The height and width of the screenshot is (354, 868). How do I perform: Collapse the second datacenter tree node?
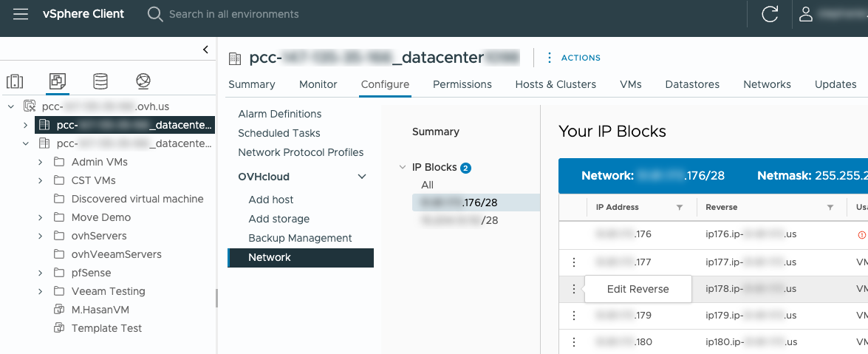(25, 143)
